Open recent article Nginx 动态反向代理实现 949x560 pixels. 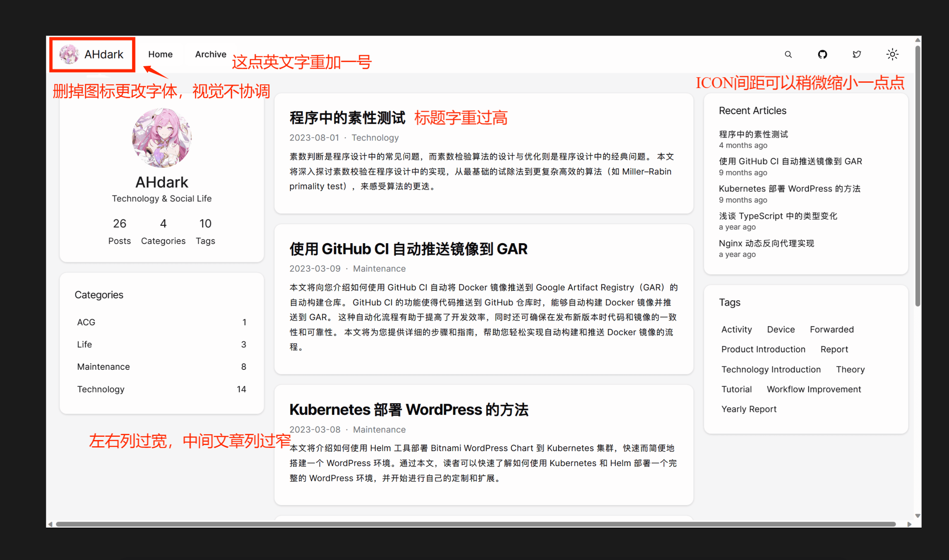coord(766,243)
